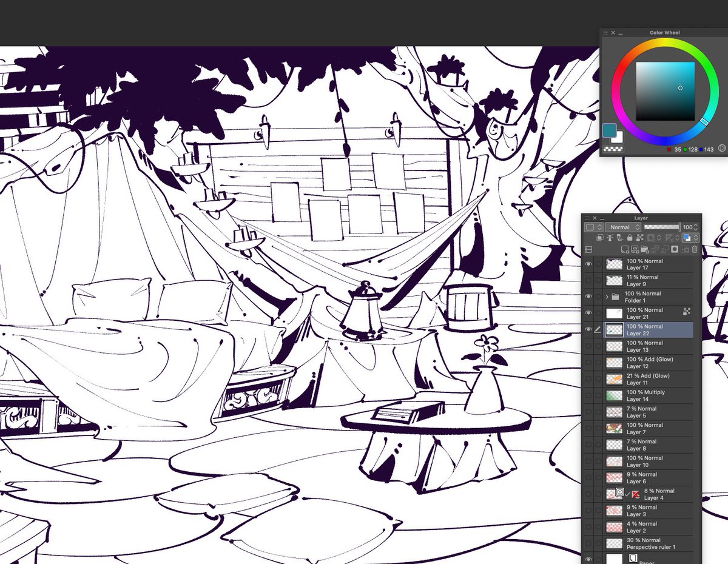Viewport: 728px width, 564px height.
Task: Click lock-transparency indicator on Layer 21
Action: click(x=687, y=311)
